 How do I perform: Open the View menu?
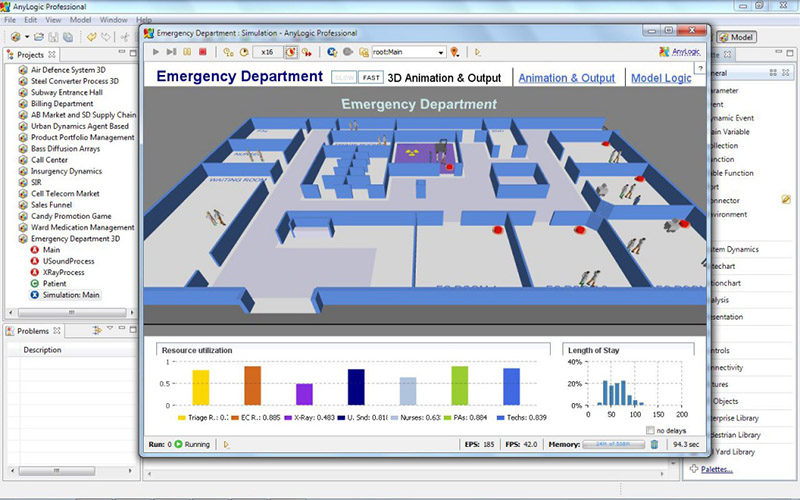53,20
